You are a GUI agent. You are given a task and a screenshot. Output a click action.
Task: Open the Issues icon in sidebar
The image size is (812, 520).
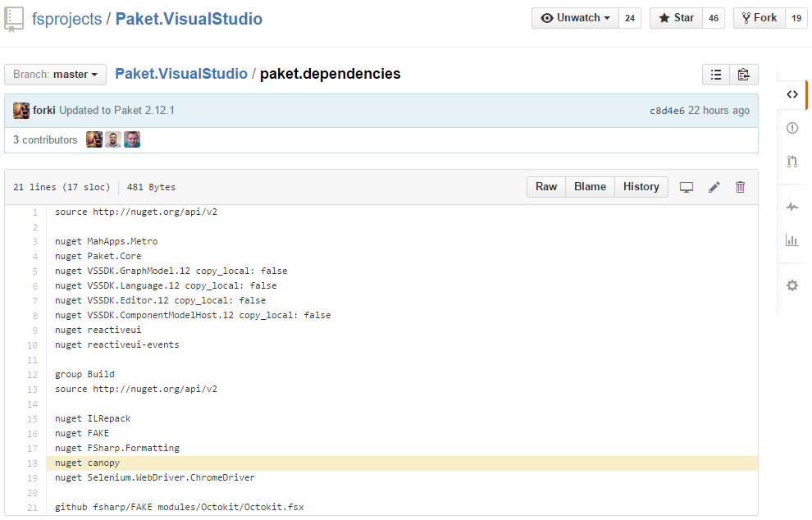pos(791,128)
